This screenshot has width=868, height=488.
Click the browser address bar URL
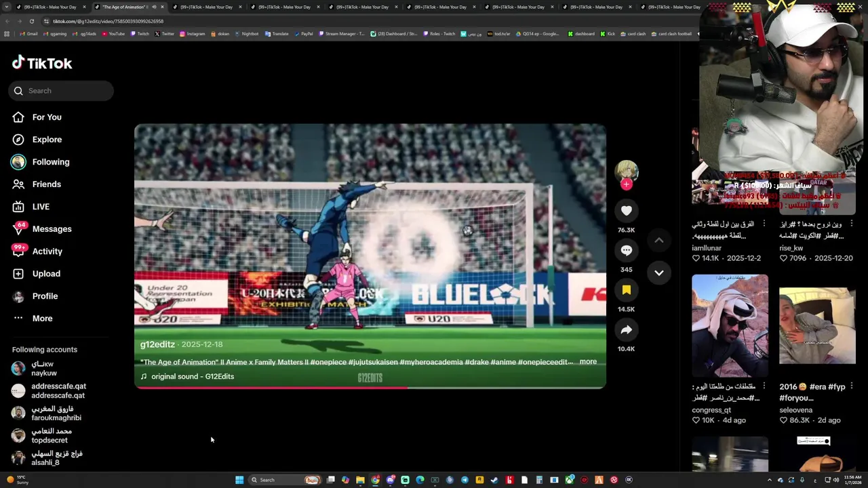coord(108,21)
